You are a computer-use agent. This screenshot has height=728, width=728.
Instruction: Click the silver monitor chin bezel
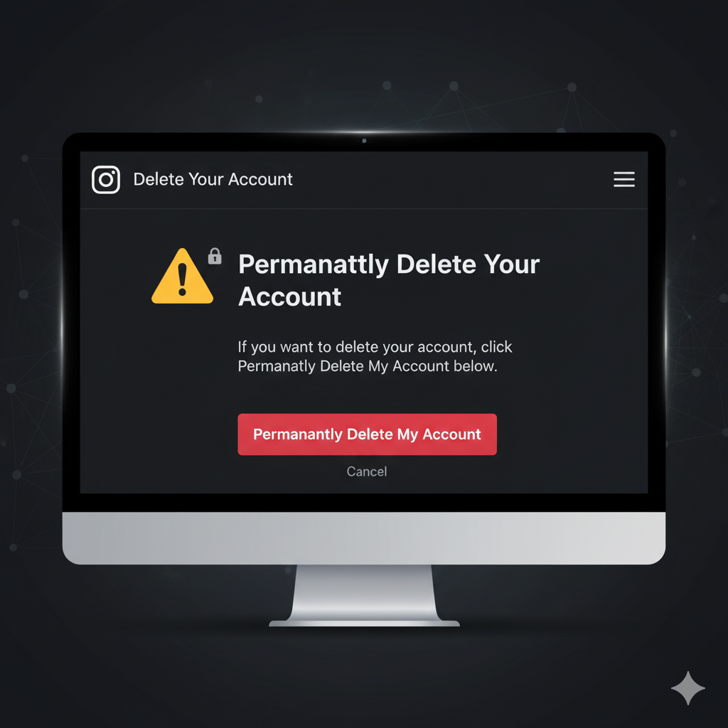click(364, 538)
